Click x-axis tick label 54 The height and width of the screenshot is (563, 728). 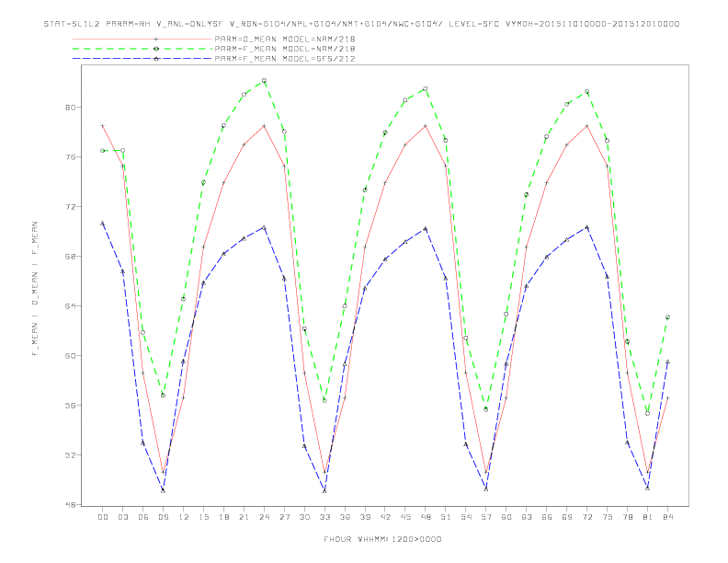[x=466, y=517]
